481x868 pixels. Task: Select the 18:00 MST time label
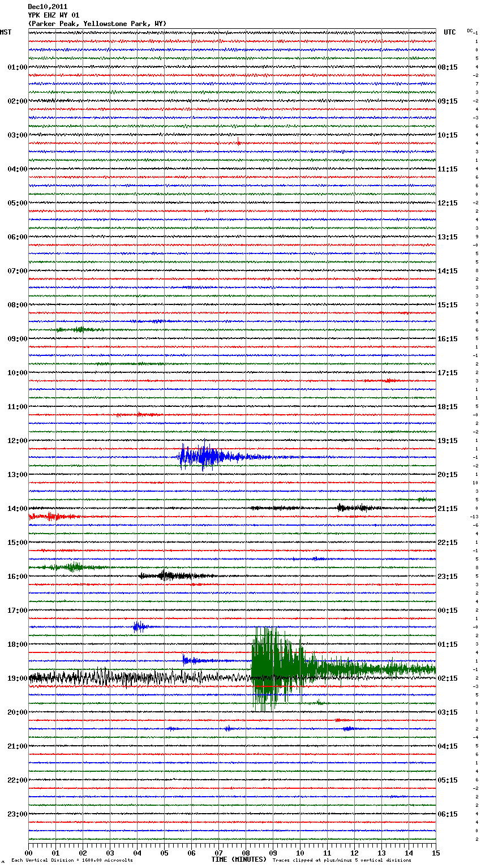(x=18, y=644)
